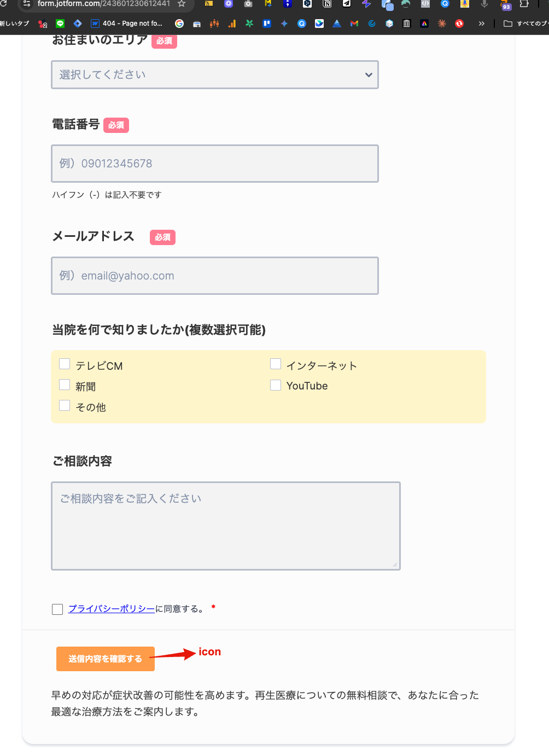The image size is (549, 756).
Task: Open the Trello bookmark icon
Action: [267, 24]
